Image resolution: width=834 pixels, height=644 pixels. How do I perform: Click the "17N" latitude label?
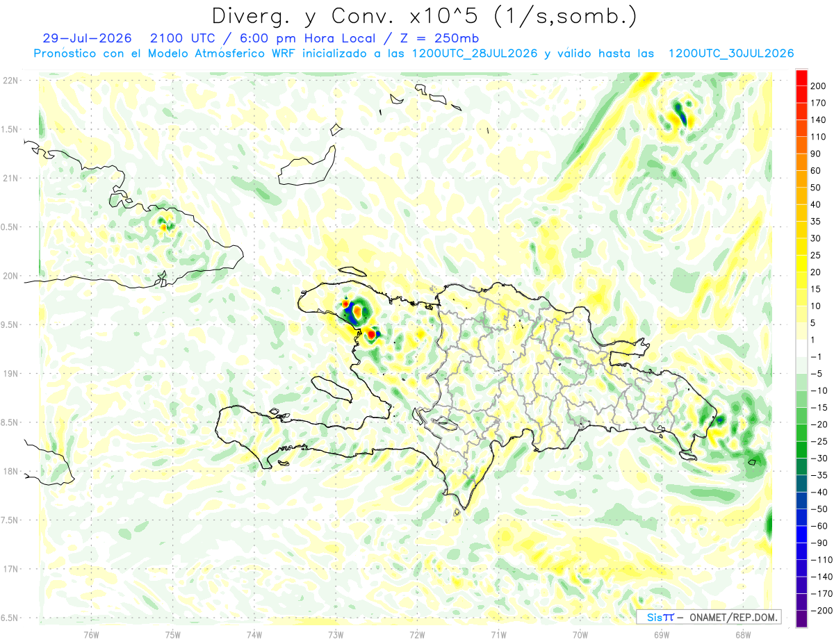click(x=10, y=569)
